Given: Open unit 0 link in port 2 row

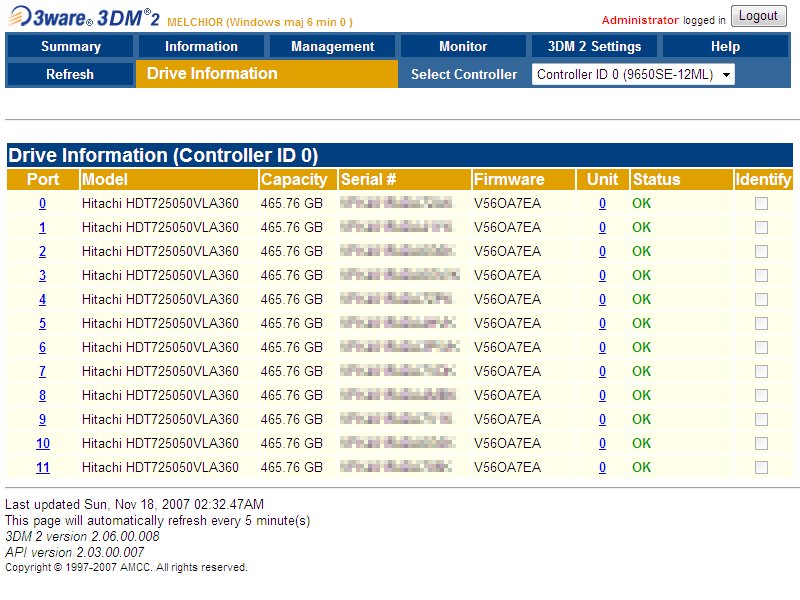Looking at the screenshot, I should 603,252.
